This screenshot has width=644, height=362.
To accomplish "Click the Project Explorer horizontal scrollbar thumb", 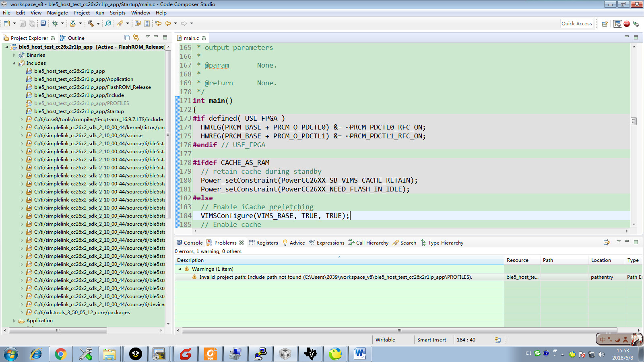I will tap(58, 330).
